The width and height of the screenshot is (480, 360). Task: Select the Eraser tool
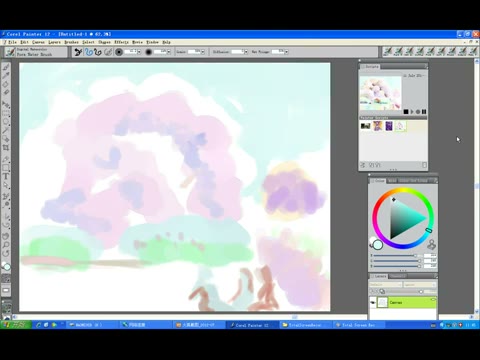coord(6,93)
